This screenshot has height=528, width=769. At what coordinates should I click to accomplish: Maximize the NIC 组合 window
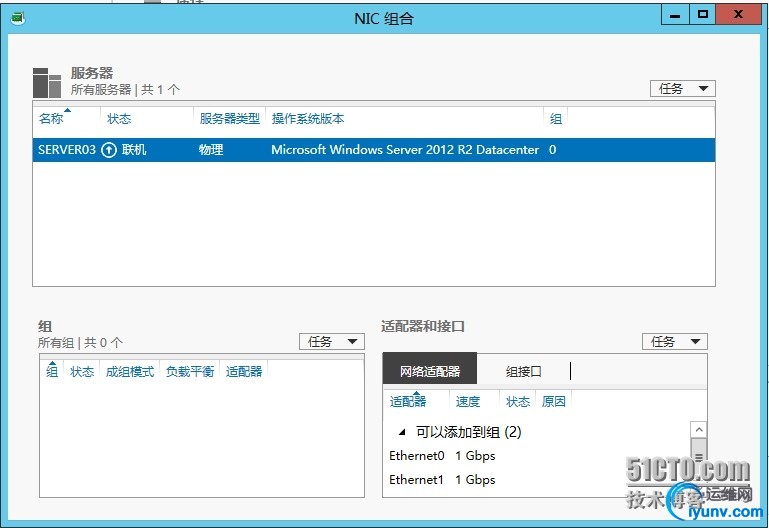702,15
